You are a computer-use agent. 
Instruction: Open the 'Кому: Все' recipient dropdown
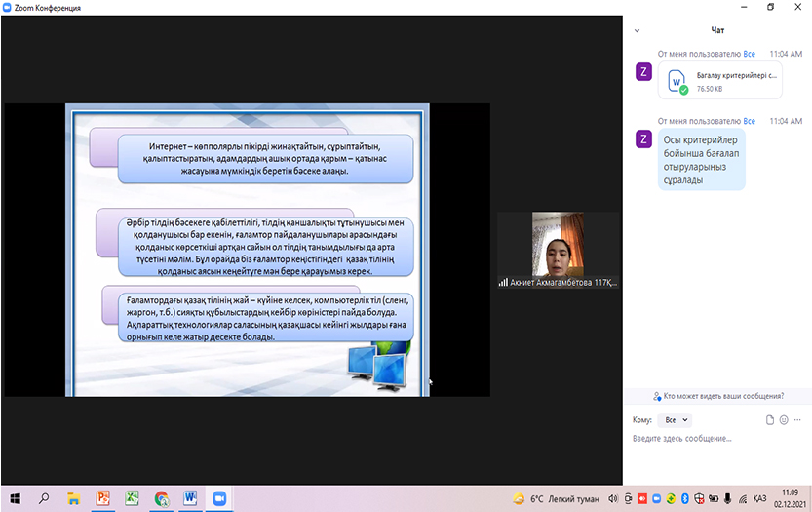(x=675, y=419)
